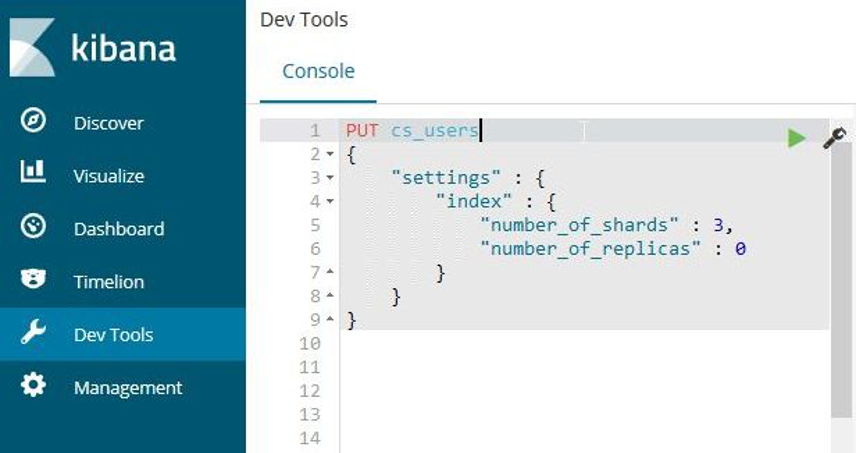Click the editor vertical scrollbar
Image resolution: width=856 pixels, height=453 pixels.
(x=842, y=300)
